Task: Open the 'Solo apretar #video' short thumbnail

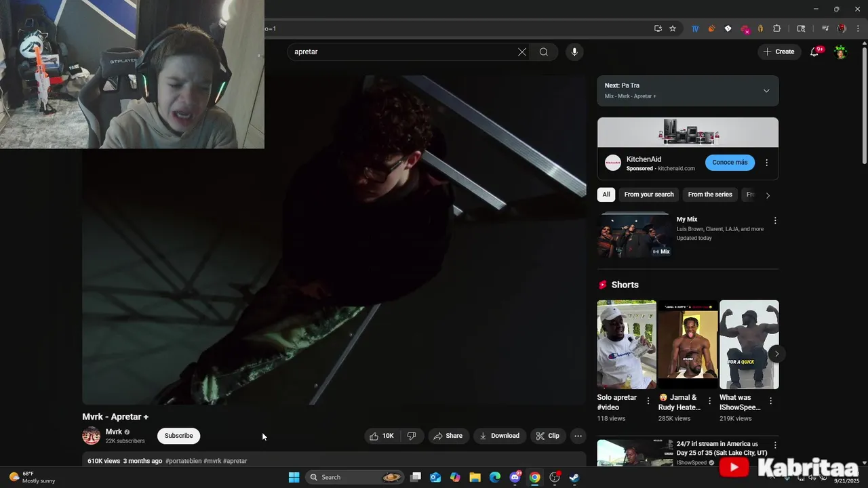Action: pos(627,344)
